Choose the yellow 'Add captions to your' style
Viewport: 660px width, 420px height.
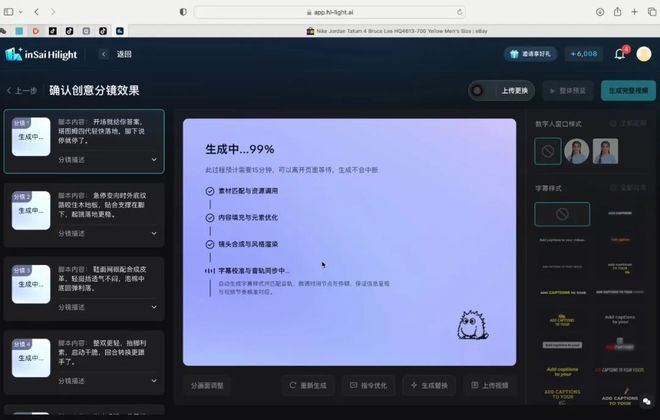[562, 371]
